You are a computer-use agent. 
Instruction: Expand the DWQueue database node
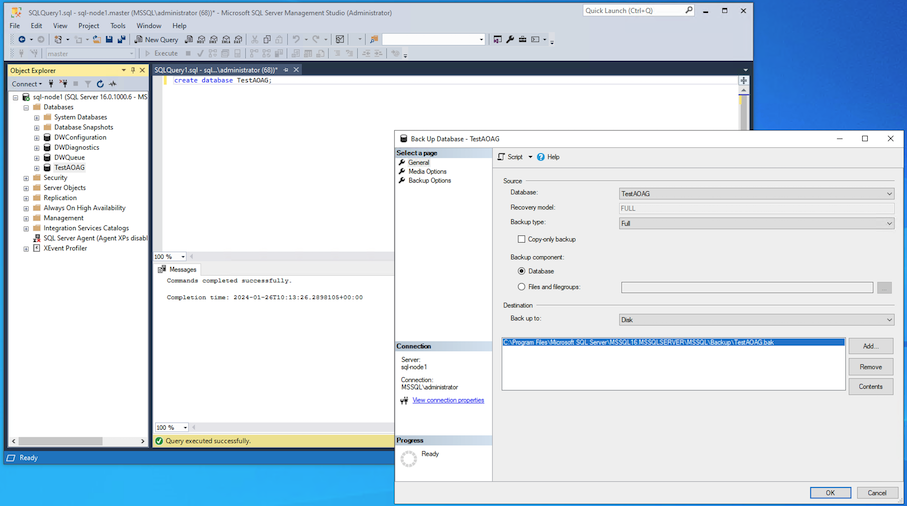click(36, 158)
